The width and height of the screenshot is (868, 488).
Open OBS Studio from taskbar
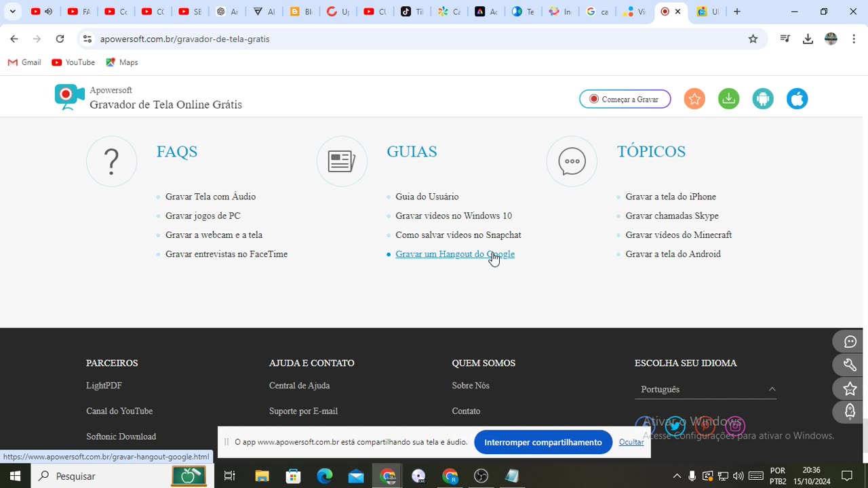[x=481, y=476]
